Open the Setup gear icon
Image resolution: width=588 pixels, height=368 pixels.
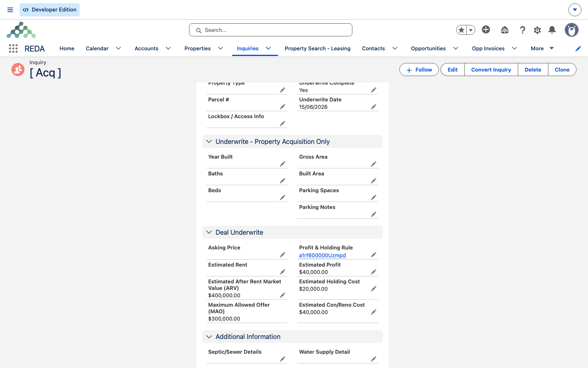coord(537,30)
